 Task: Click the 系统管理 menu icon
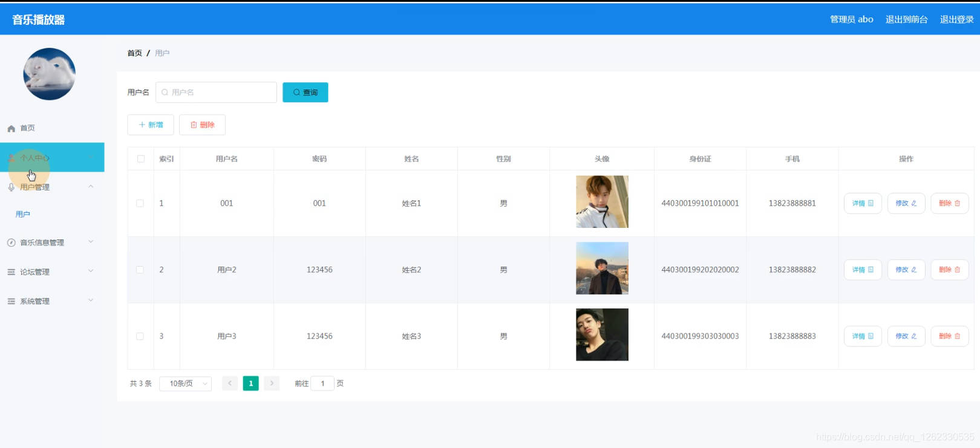(11, 301)
